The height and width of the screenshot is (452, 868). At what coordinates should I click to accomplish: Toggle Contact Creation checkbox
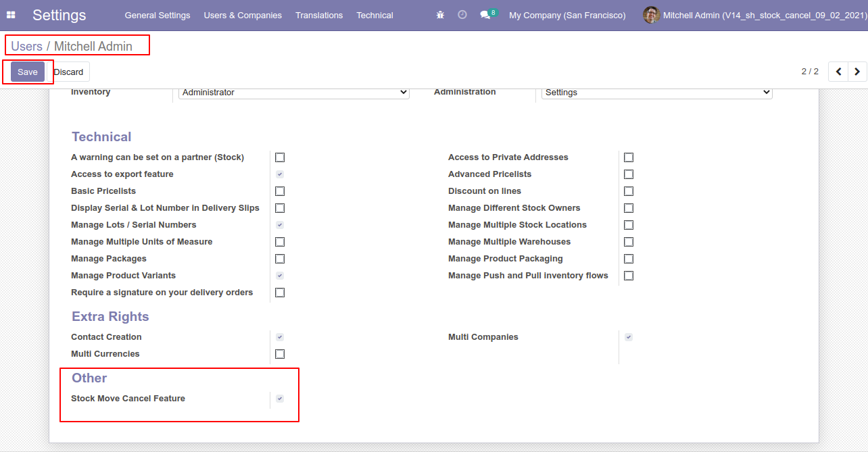[280, 337]
